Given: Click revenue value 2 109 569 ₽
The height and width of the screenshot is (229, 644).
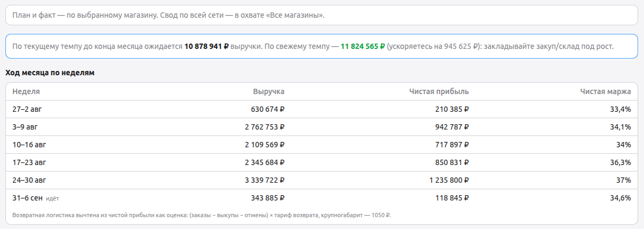Looking at the screenshot, I should [265, 145].
